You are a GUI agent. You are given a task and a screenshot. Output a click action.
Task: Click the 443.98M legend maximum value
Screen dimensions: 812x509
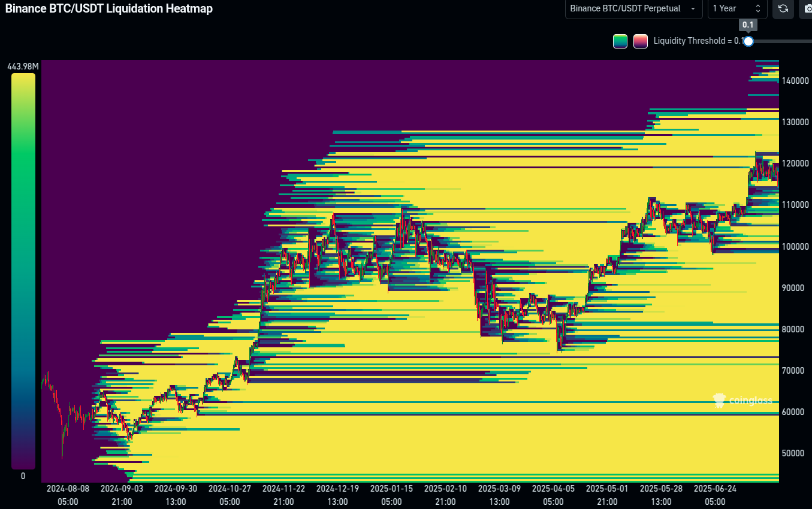(x=23, y=66)
